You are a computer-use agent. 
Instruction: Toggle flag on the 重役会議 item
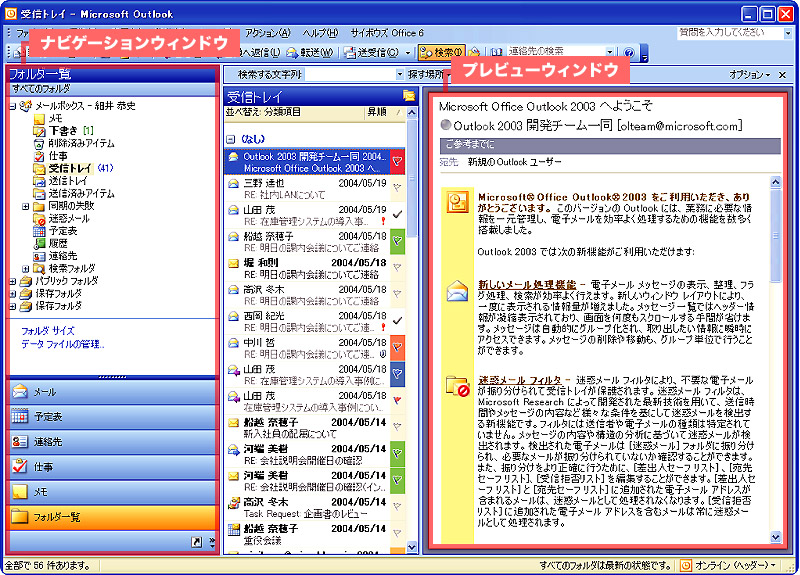(x=397, y=534)
